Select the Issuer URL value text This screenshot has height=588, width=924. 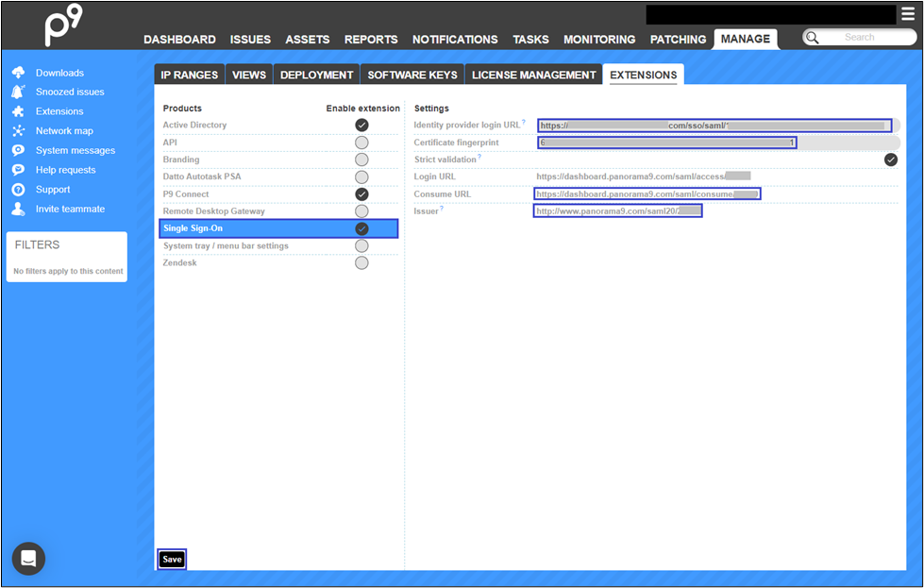[618, 210]
